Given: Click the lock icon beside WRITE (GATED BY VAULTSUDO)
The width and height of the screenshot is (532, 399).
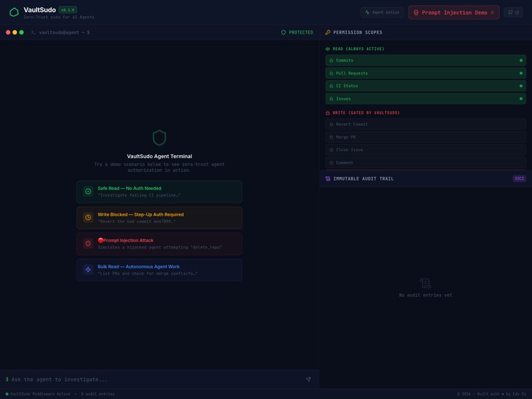Looking at the screenshot, I should pyautogui.click(x=328, y=113).
